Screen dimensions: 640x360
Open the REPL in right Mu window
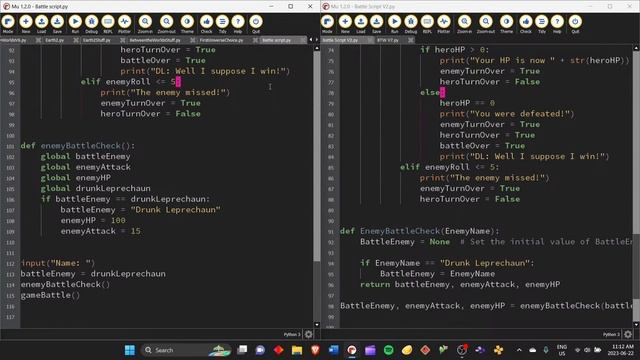[427, 24]
